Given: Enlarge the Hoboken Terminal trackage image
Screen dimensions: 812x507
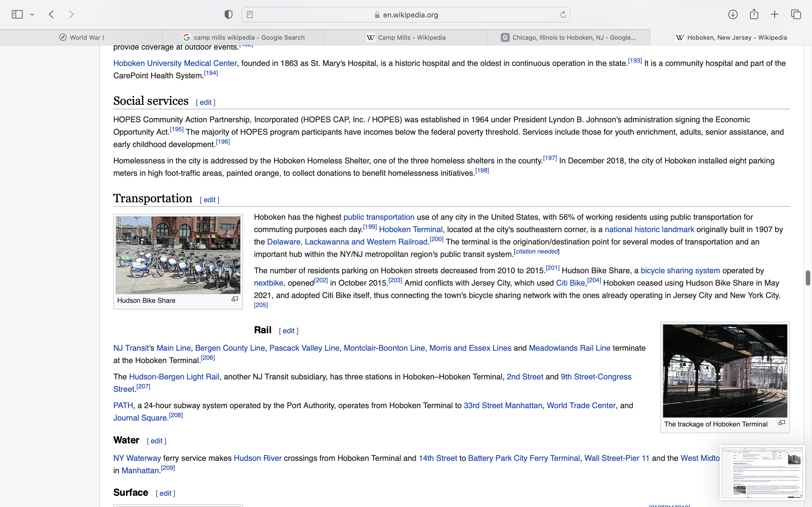Looking at the screenshot, I should [x=782, y=423].
